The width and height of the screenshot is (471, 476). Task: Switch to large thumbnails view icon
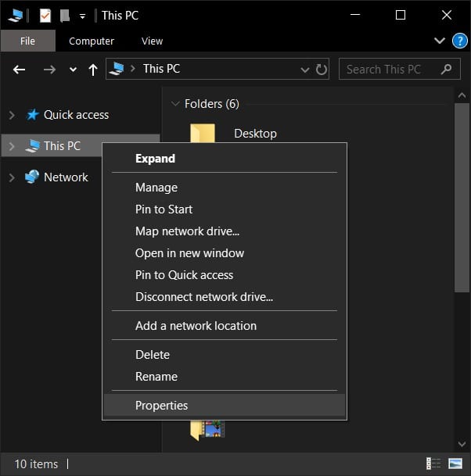[455, 464]
